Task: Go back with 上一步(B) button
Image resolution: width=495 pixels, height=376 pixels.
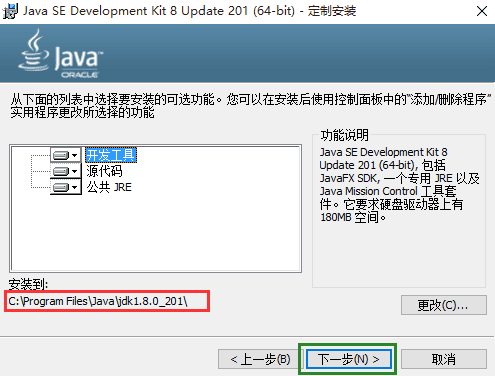Action: coord(260,359)
